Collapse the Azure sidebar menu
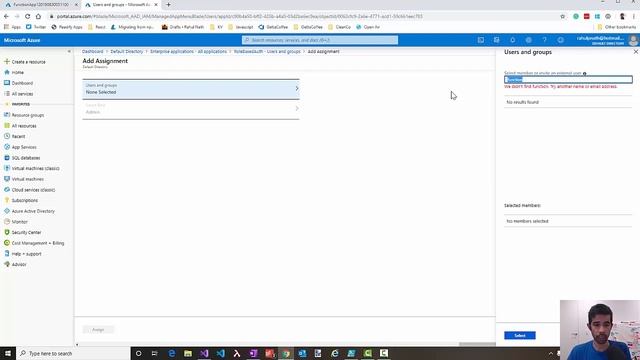Screen dimensions: 640x360 [x=69, y=51]
